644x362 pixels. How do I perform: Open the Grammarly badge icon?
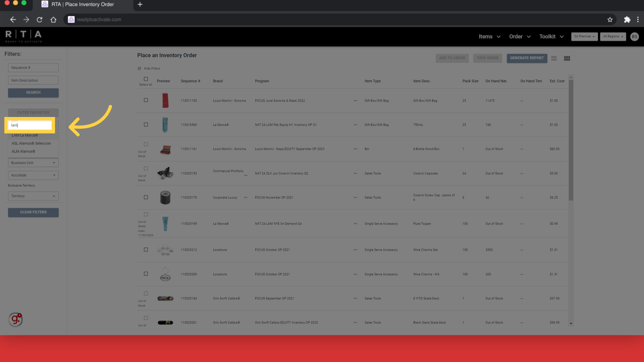[x=15, y=319]
